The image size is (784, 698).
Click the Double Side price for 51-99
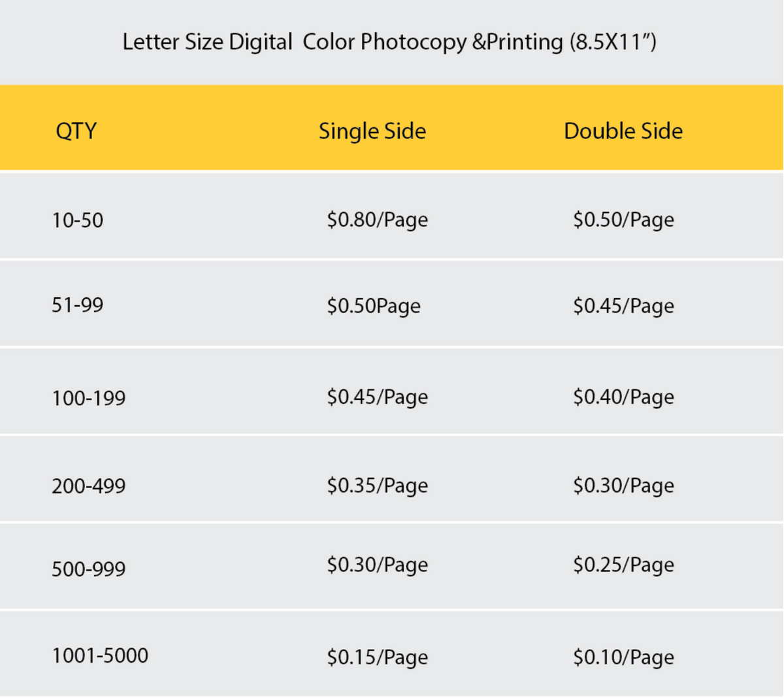[623, 307]
